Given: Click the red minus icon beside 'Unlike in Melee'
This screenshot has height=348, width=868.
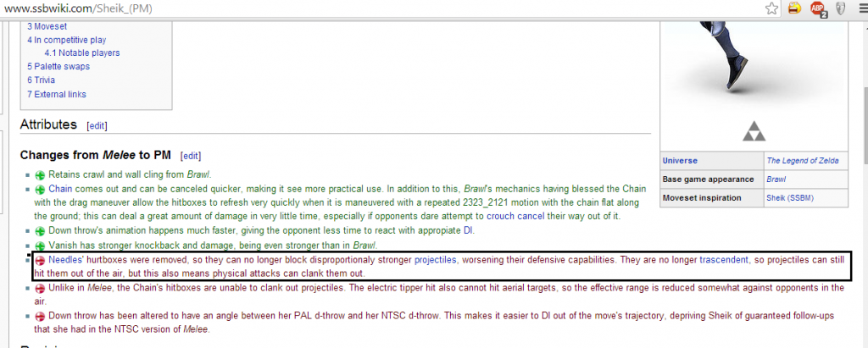Looking at the screenshot, I should click(x=40, y=288).
